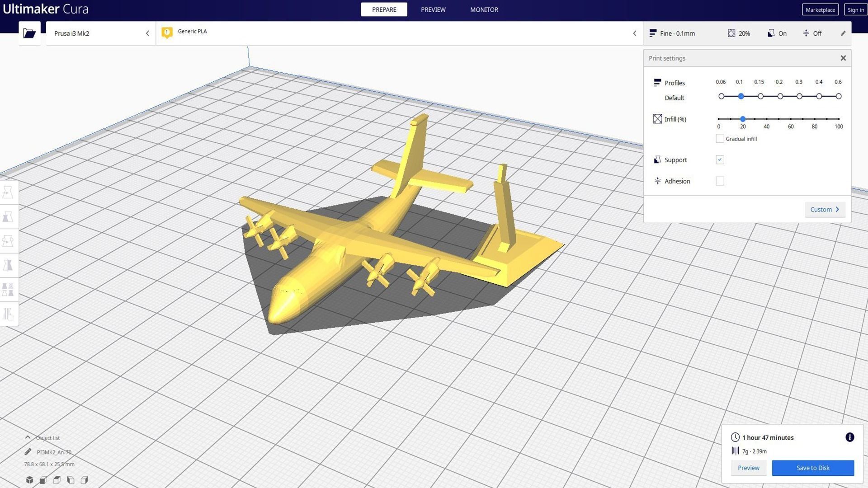Click the Sign in button
868x488 pixels.
[x=855, y=9]
